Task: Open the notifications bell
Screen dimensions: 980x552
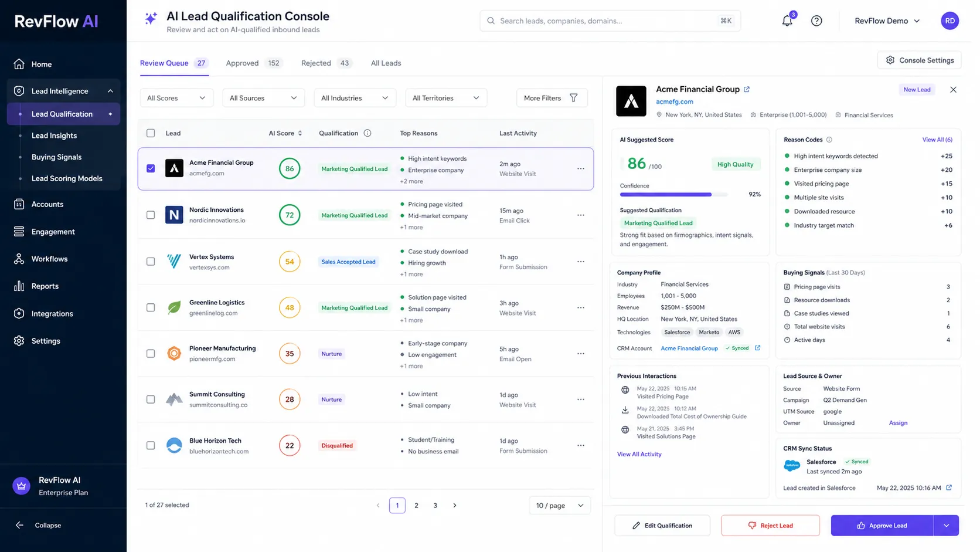Action: [x=787, y=21]
